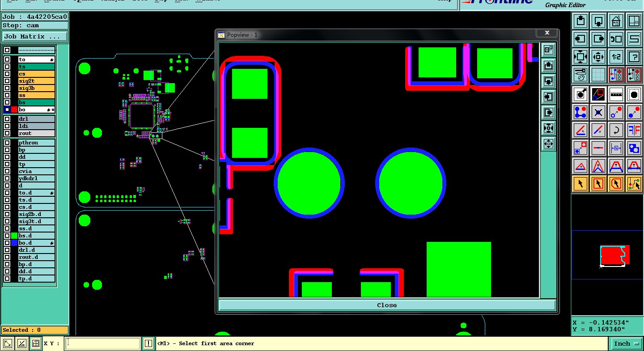Pan Popview down with arrow icon
Viewport: 644px width, 351px height.
[548, 81]
